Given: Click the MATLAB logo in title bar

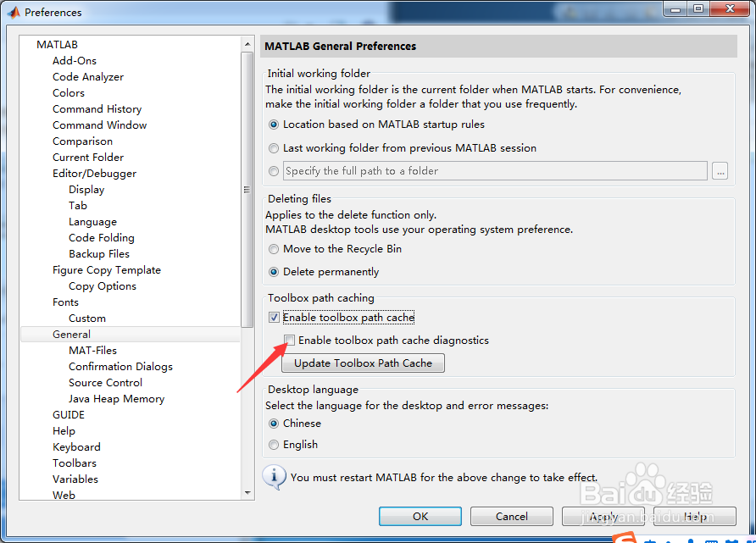Looking at the screenshot, I should [x=14, y=12].
